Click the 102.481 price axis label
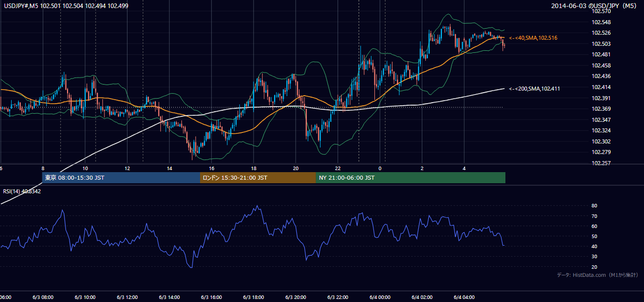Screen dimensions: 644x302 [600, 54]
